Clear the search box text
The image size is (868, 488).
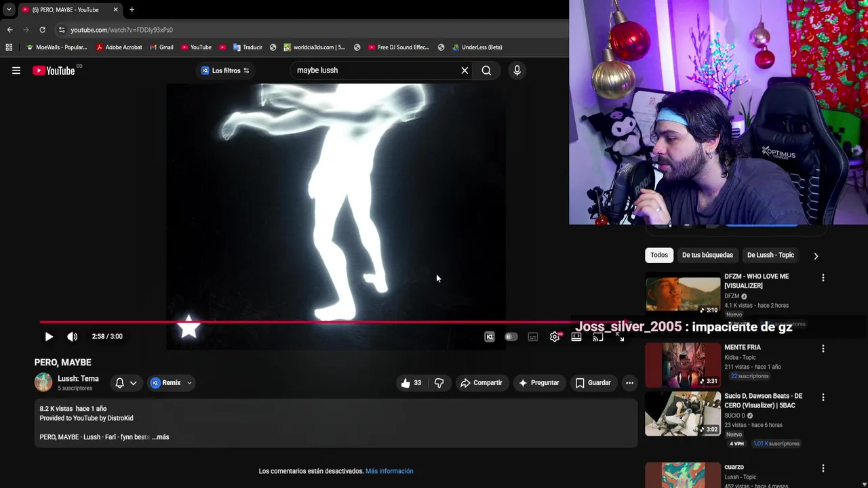pyautogui.click(x=465, y=70)
